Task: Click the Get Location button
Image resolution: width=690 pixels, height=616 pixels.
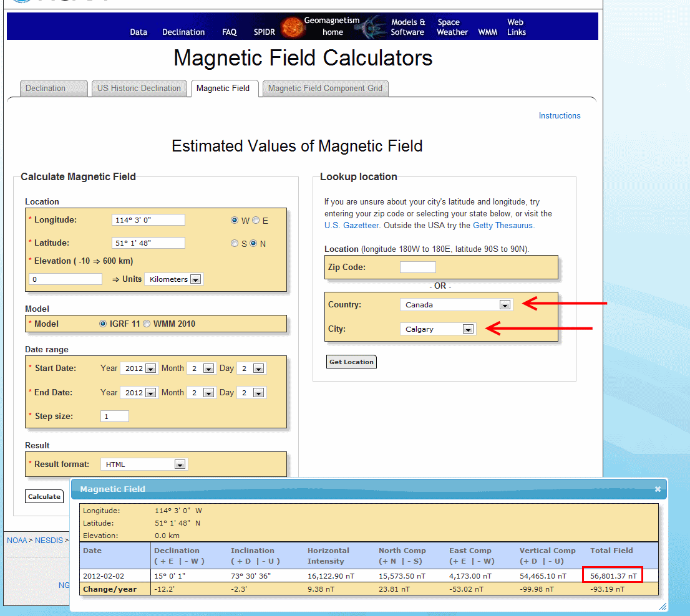Action: pos(351,362)
